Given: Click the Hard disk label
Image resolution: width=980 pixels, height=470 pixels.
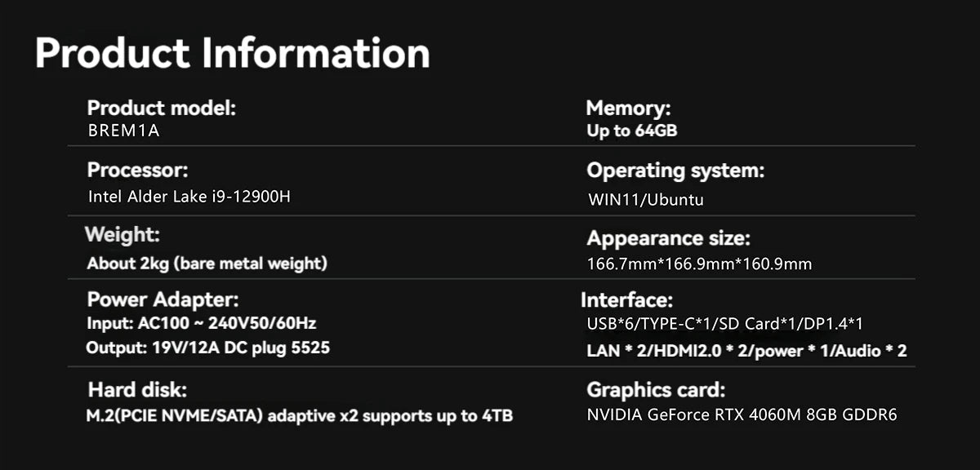Looking at the screenshot, I should point(142,389).
